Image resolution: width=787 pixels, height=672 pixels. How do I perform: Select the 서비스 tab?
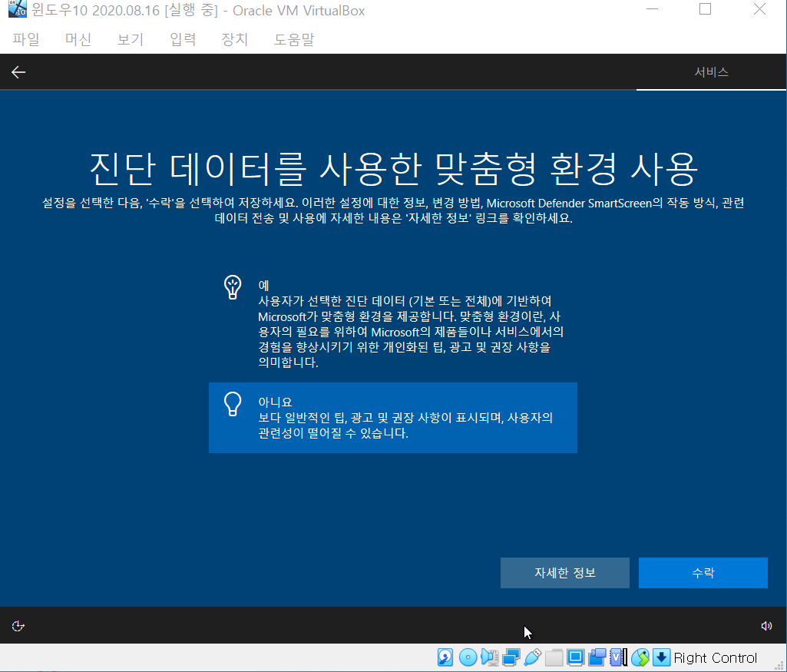click(x=711, y=72)
